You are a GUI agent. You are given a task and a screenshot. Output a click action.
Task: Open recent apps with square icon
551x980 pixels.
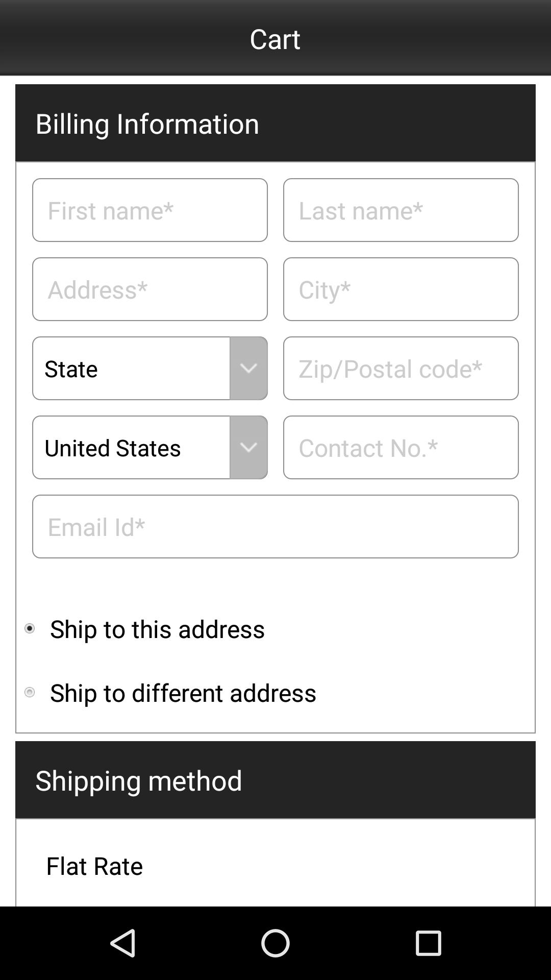click(428, 943)
